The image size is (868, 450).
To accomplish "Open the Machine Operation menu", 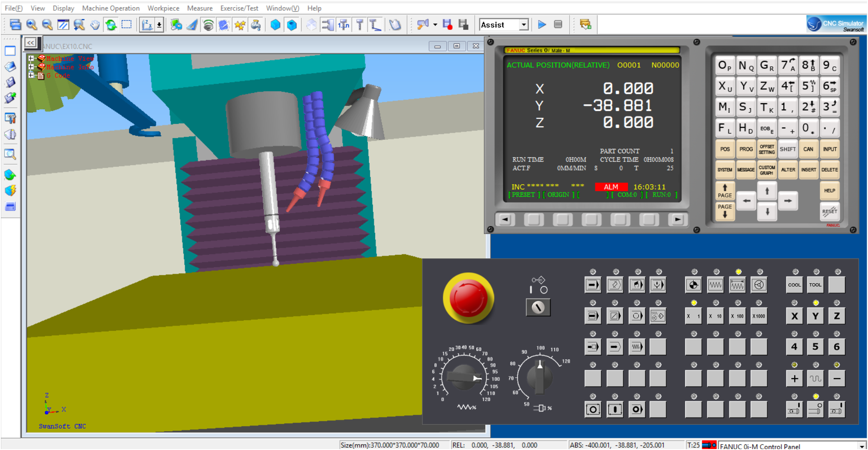I will (x=111, y=8).
